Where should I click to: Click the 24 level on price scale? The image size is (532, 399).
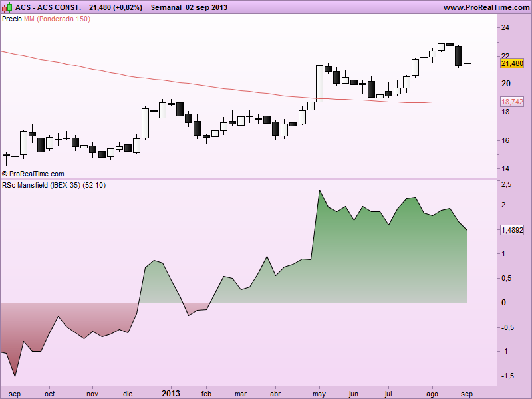pyautogui.click(x=505, y=27)
